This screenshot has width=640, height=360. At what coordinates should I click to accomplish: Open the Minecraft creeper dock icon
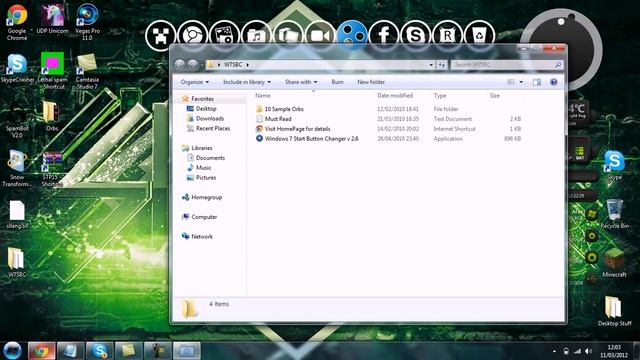click(160, 36)
